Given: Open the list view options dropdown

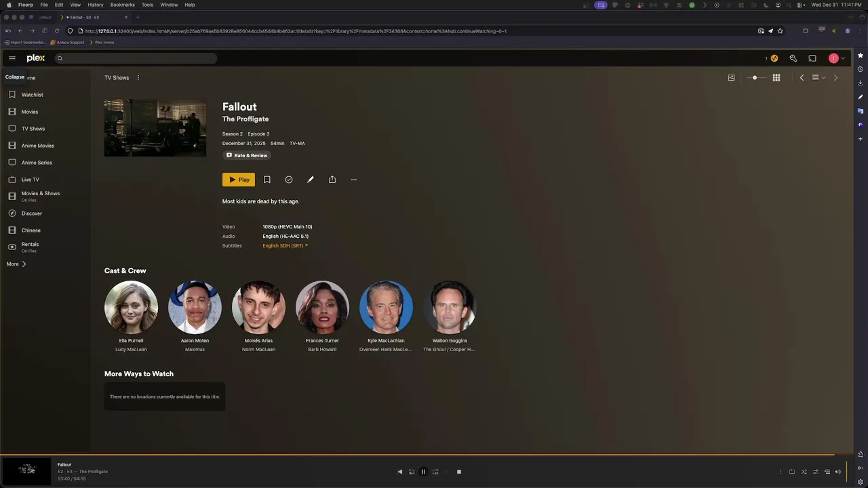Looking at the screenshot, I should pos(818,78).
